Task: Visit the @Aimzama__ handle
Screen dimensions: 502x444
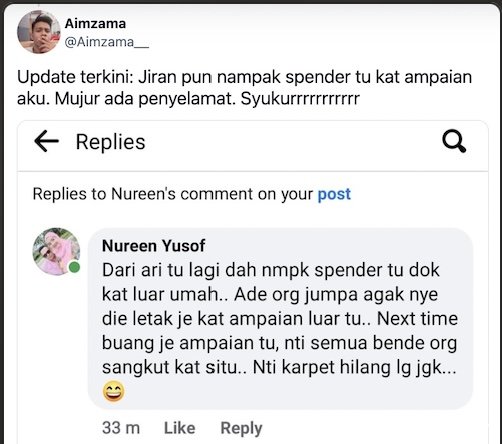Action: [107, 42]
